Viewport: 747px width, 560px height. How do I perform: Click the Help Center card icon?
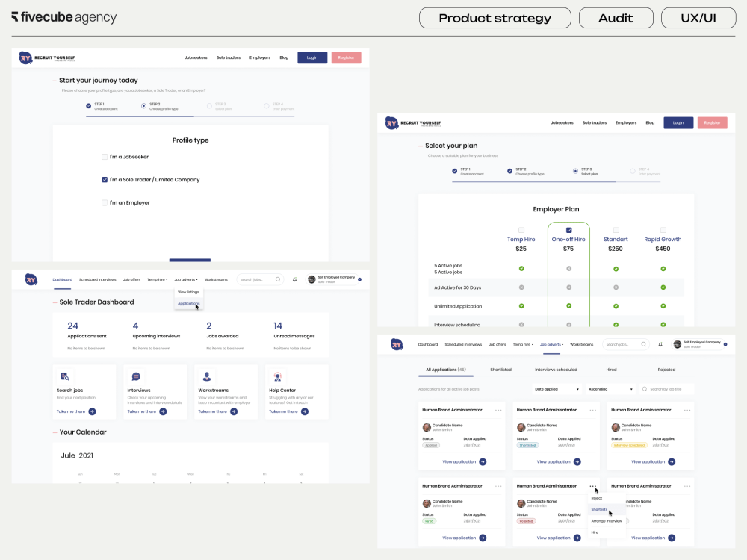(277, 376)
